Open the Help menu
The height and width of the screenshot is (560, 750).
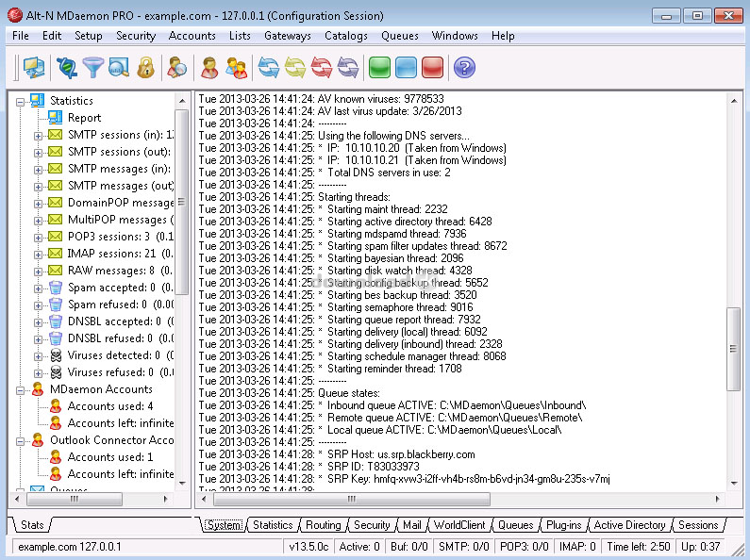(503, 36)
